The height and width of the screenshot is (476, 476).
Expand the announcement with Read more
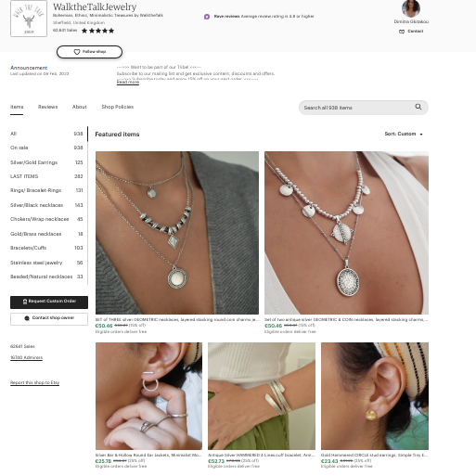[x=128, y=83]
